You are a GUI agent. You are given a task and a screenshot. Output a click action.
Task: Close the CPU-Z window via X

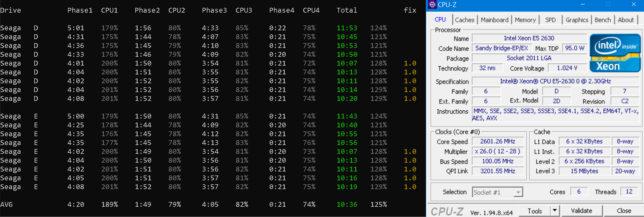coord(634,4)
